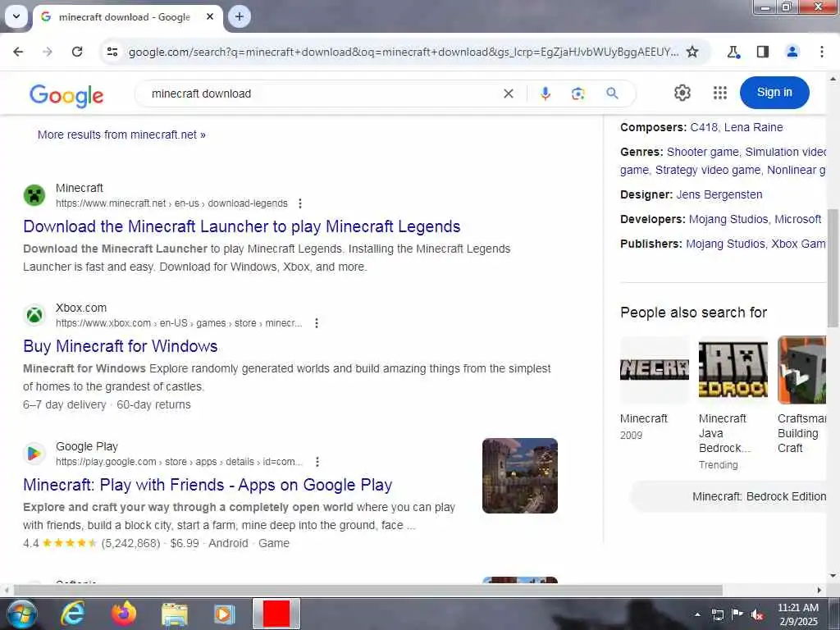Open more options for Xbox.com result
This screenshot has height=630, width=840.
pos(317,323)
